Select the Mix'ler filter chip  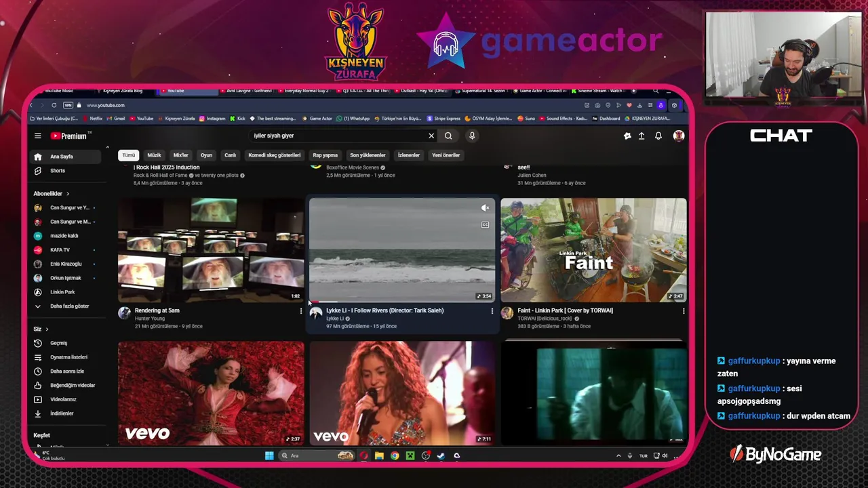tap(180, 155)
